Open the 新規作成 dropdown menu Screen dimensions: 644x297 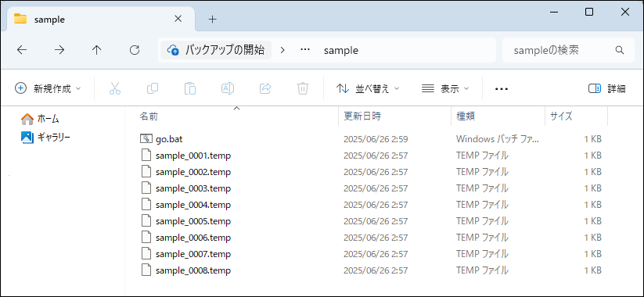(x=48, y=88)
